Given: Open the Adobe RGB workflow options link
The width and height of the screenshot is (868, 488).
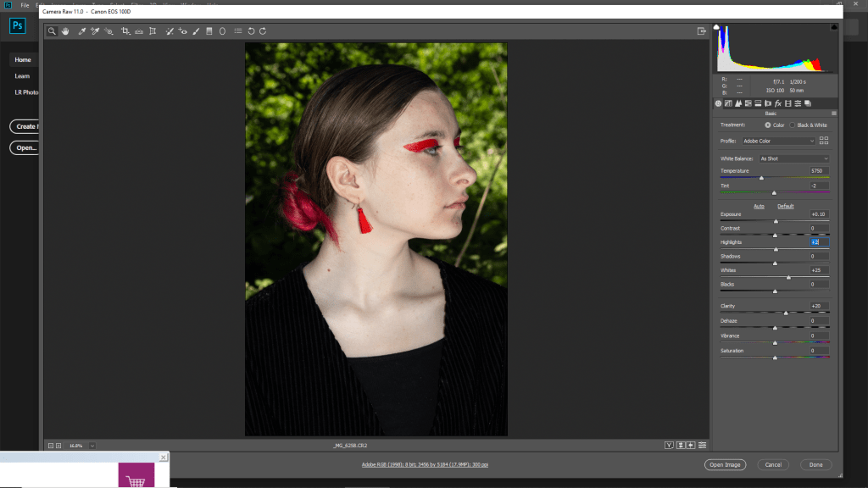Looking at the screenshot, I should (x=425, y=464).
